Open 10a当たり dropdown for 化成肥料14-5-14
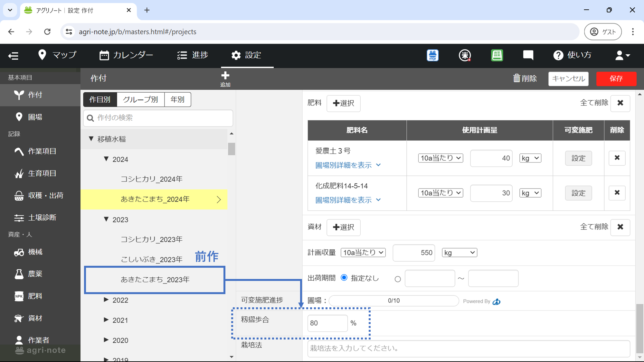 tap(440, 193)
